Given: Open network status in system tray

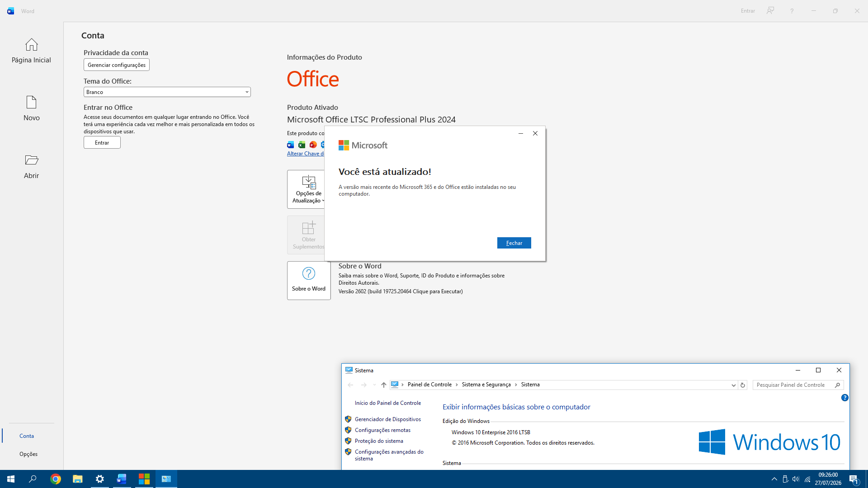Looking at the screenshot, I should (807, 479).
